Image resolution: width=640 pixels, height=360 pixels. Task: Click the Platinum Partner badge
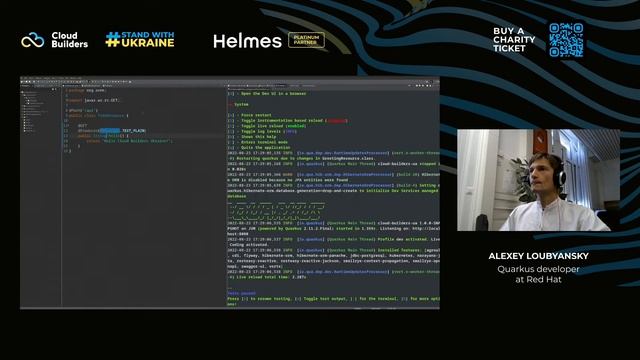[306, 40]
